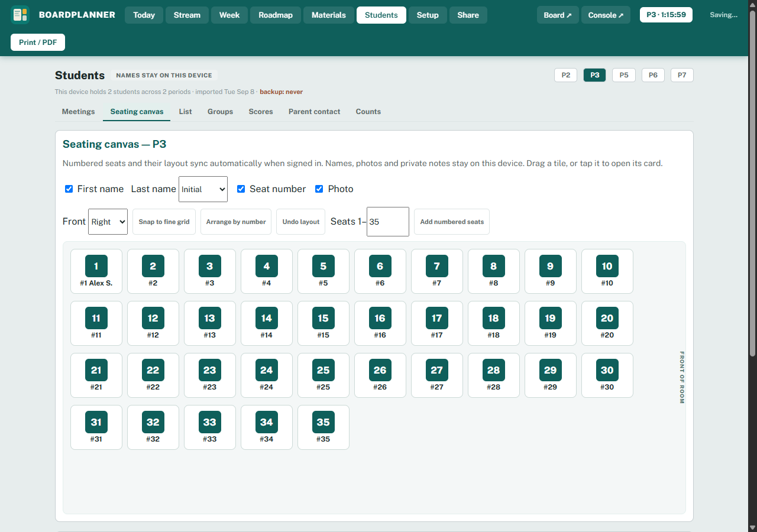Viewport: 757px width, 532px height.
Task: Select seat tile number 18
Action: click(494, 323)
